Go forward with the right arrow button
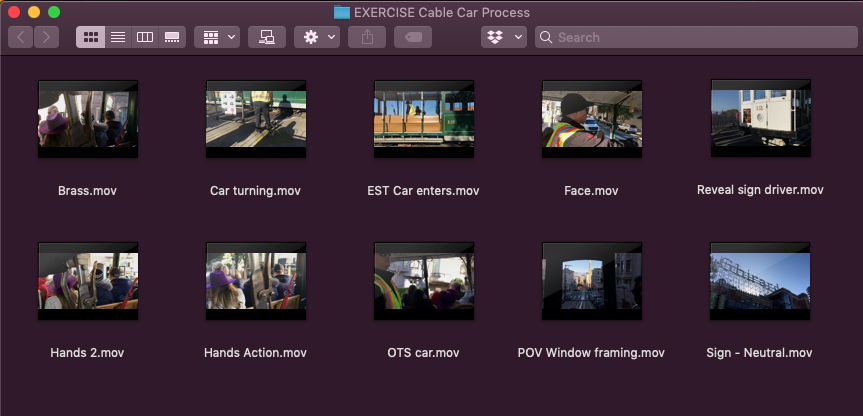 coord(46,37)
